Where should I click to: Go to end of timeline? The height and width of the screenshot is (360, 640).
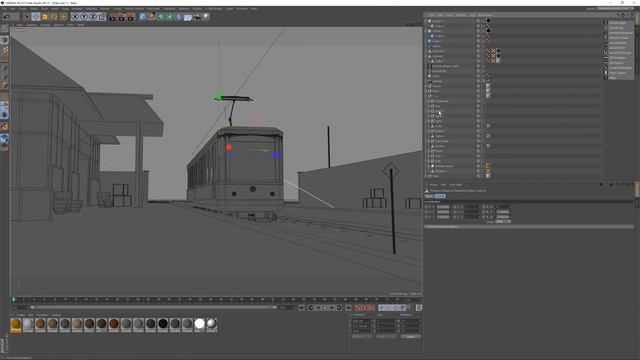pos(348,308)
